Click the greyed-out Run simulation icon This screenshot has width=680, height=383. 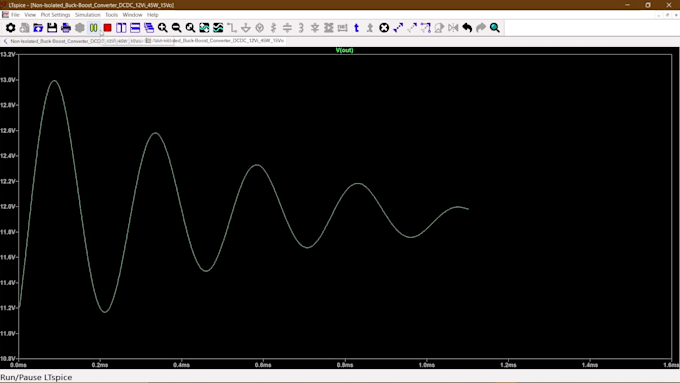80,28
